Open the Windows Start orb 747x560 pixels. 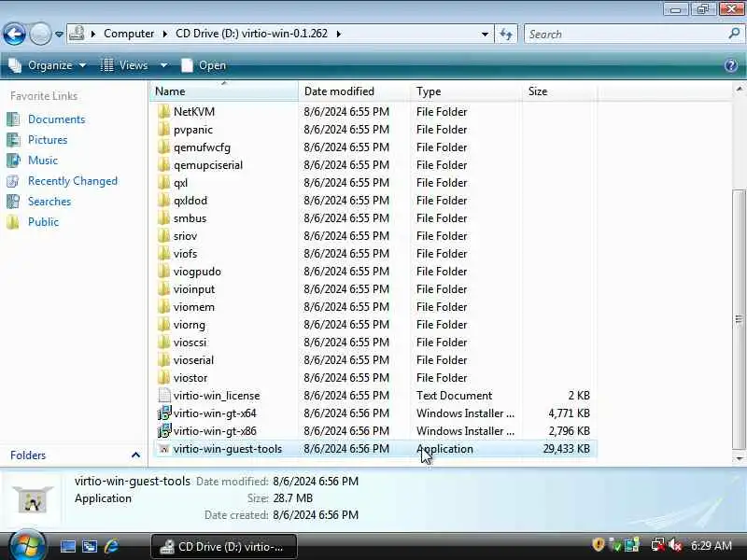[x=27, y=545]
